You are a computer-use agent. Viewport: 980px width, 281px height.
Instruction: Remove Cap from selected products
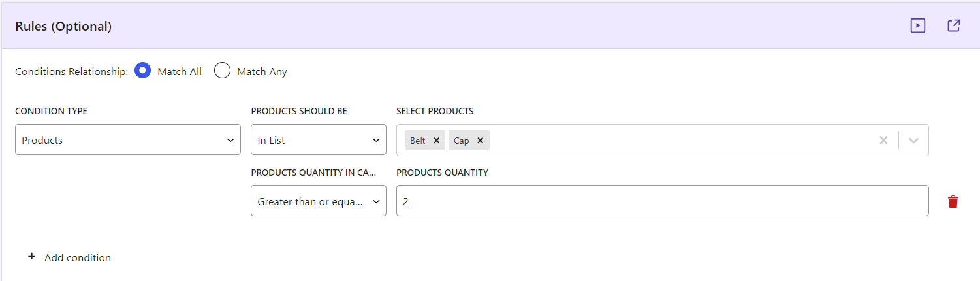(480, 140)
